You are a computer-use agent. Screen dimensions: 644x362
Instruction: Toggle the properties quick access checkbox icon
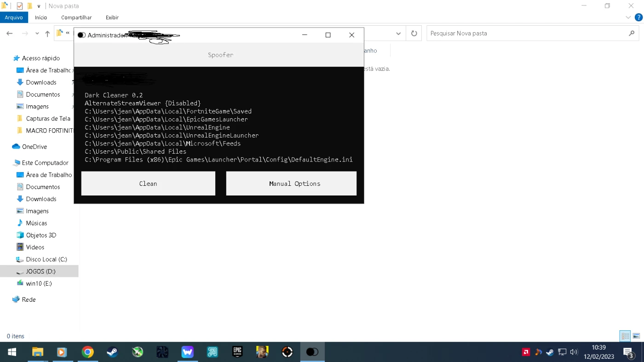[x=19, y=6]
